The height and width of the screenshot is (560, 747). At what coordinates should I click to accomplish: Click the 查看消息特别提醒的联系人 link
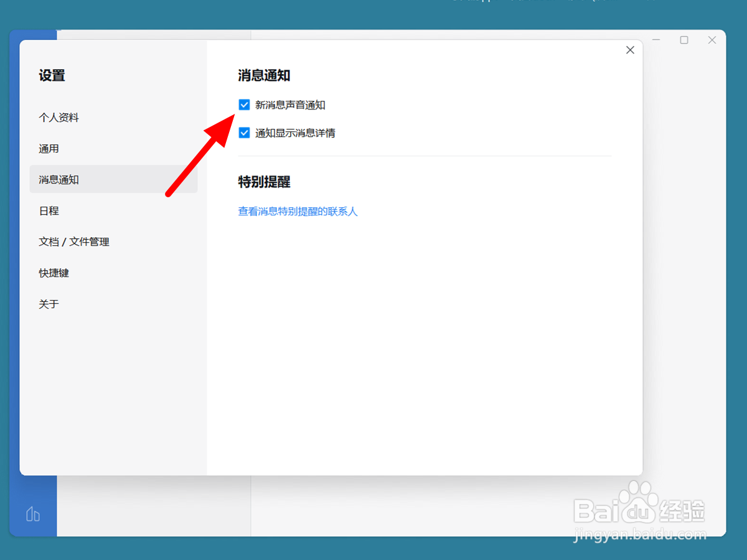click(x=298, y=212)
